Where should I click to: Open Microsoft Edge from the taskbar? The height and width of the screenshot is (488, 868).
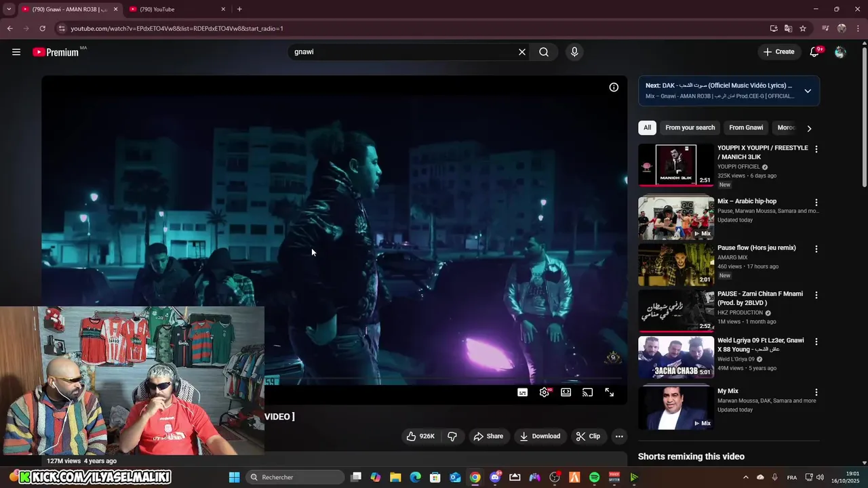tap(415, 477)
